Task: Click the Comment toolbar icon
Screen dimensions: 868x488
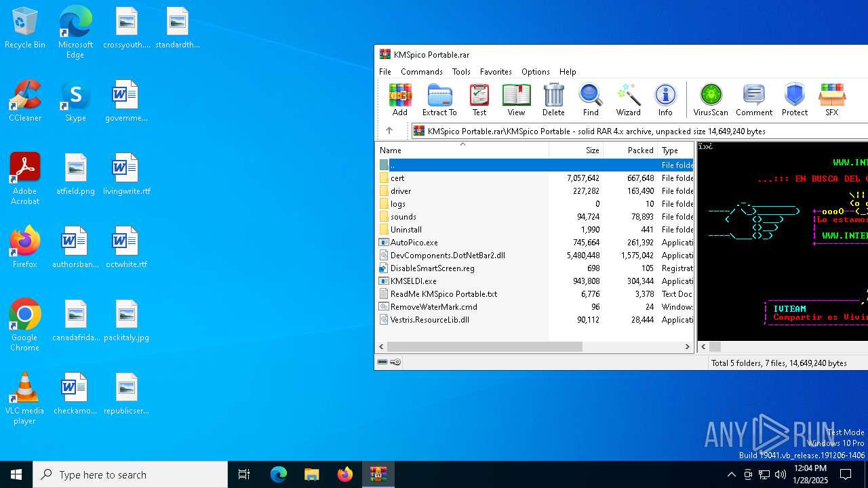Action: 754,100
